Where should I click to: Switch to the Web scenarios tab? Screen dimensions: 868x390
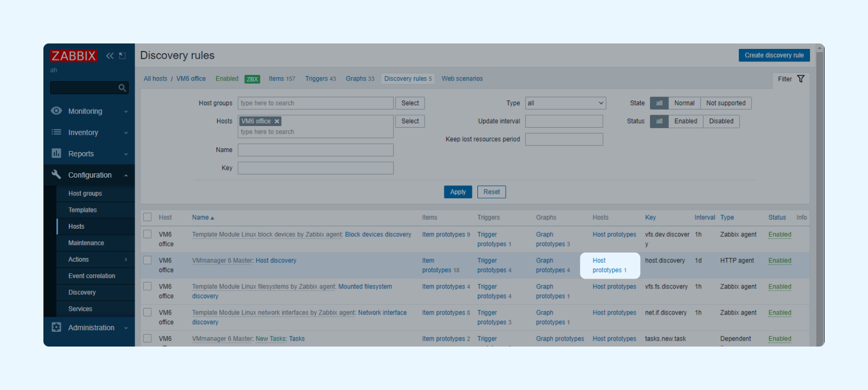pos(462,79)
